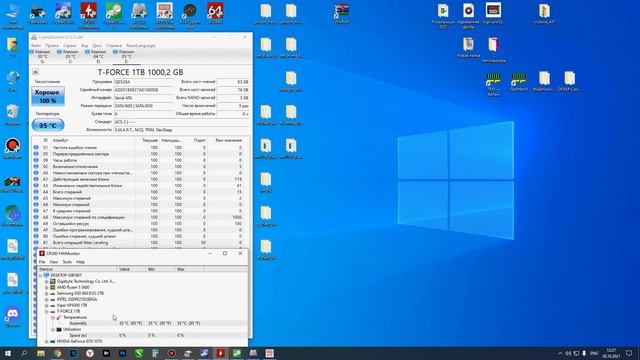Image resolution: width=640 pixels, height=360 pixels.
Task: Click the Value column header in HWMonitor
Action: [131, 269]
